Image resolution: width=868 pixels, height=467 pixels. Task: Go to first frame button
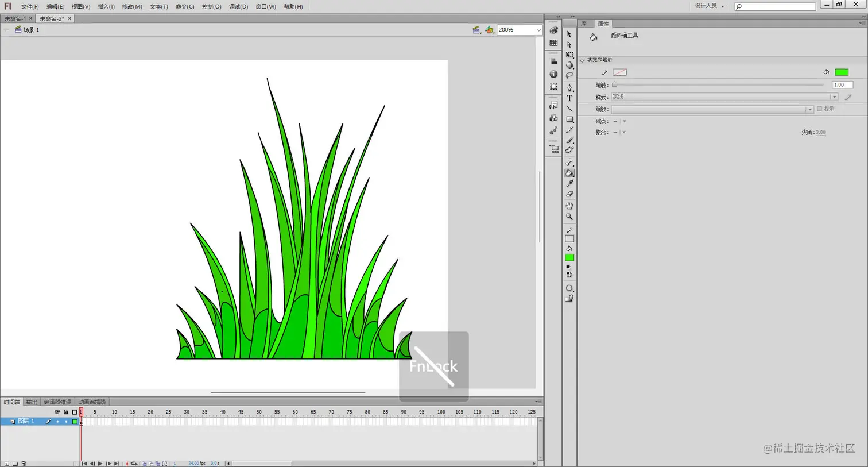pyautogui.click(x=84, y=464)
